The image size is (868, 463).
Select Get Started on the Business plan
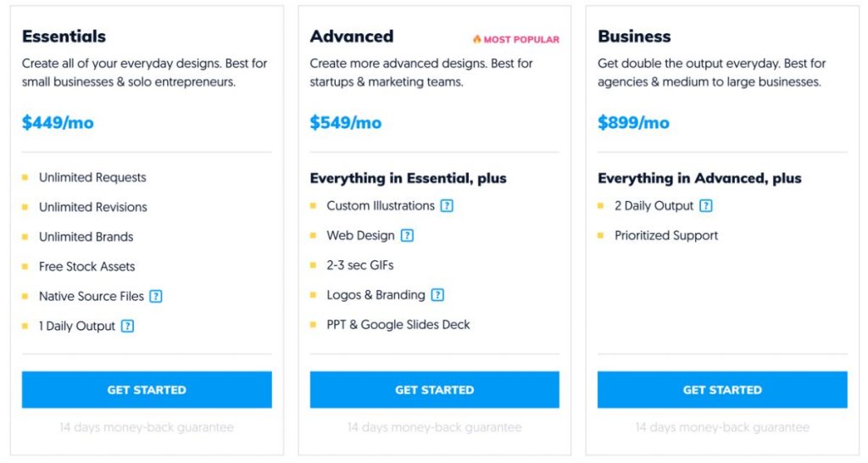click(722, 390)
